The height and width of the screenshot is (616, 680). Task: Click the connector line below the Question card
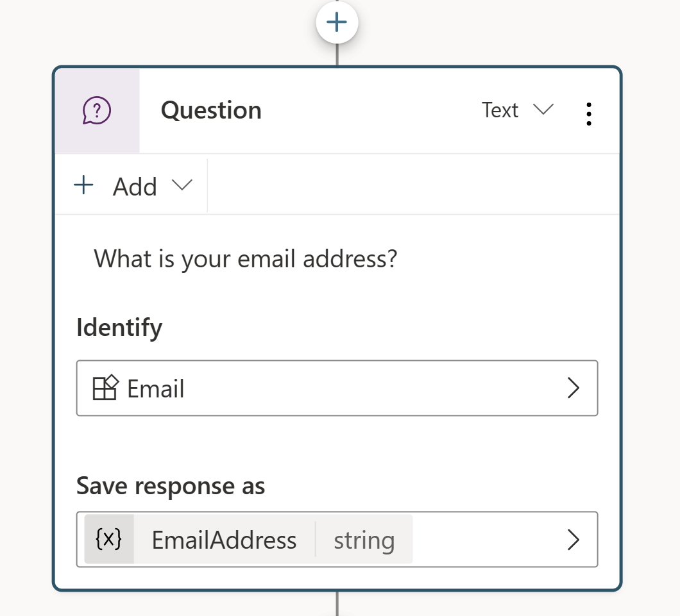(337, 603)
